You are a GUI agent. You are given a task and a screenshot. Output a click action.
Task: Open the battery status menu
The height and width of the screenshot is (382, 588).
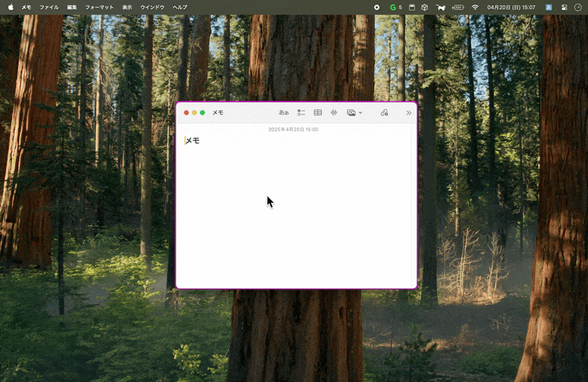458,7
